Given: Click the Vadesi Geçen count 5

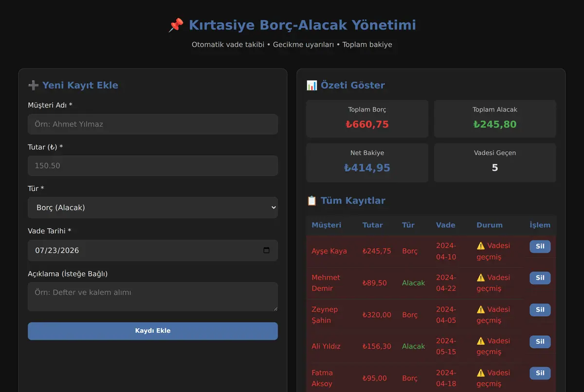Looking at the screenshot, I should (495, 168).
